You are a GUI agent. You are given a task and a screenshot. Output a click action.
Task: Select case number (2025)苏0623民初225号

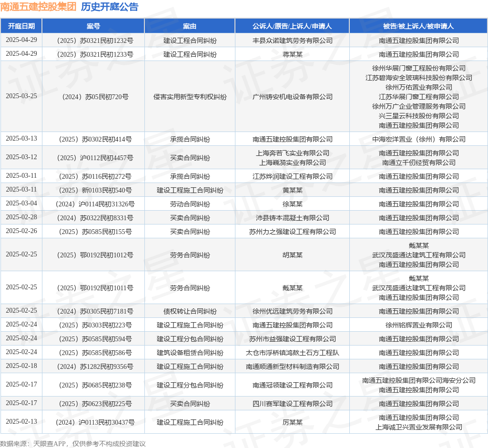93,404
